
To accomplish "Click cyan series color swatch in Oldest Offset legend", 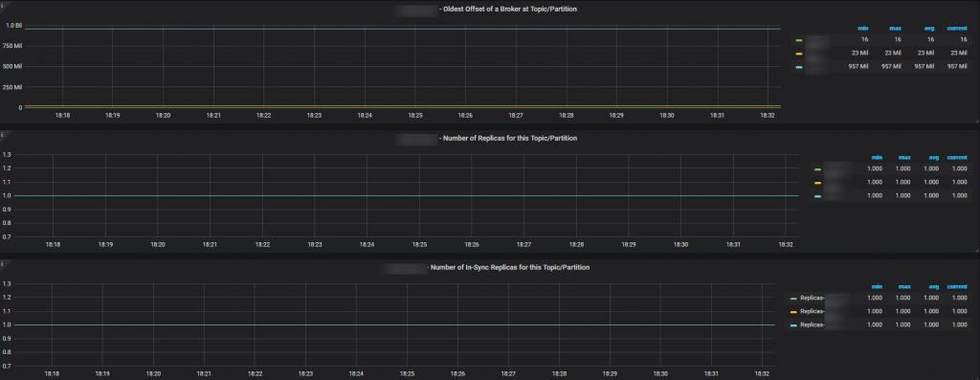I will click(x=798, y=67).
